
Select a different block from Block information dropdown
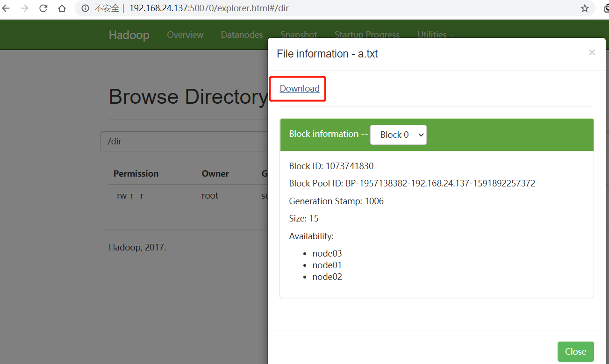[398, 135]
